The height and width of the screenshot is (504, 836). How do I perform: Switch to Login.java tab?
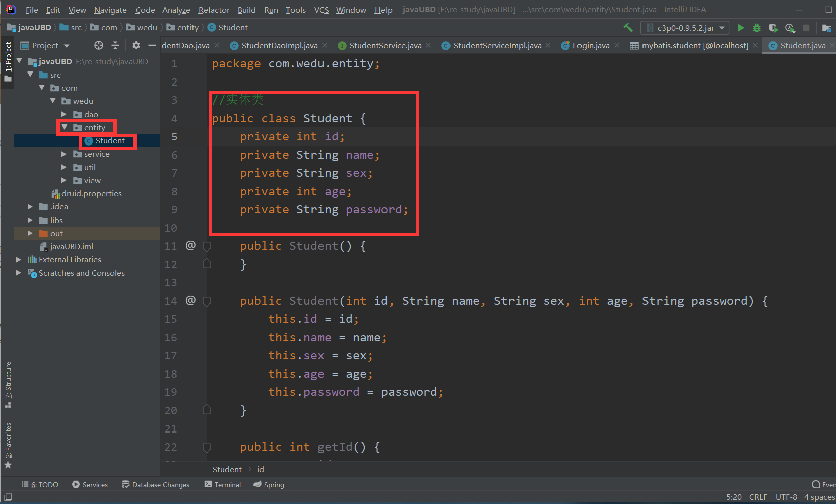pyautogui.click(x=591, y=45)
